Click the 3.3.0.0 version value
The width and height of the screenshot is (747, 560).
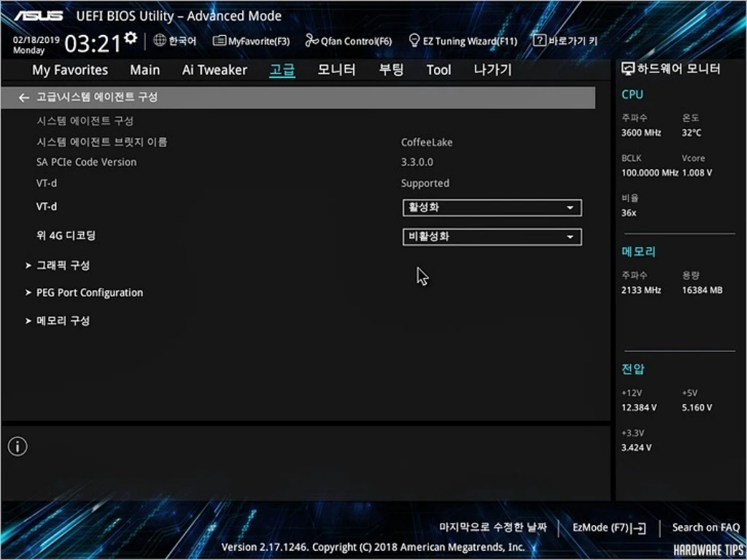point(417,163)
